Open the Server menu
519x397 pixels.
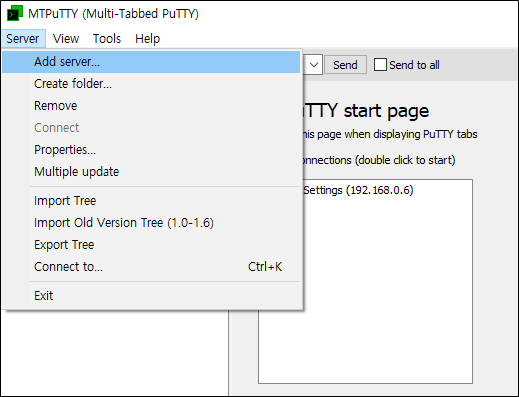pos(23,39)
